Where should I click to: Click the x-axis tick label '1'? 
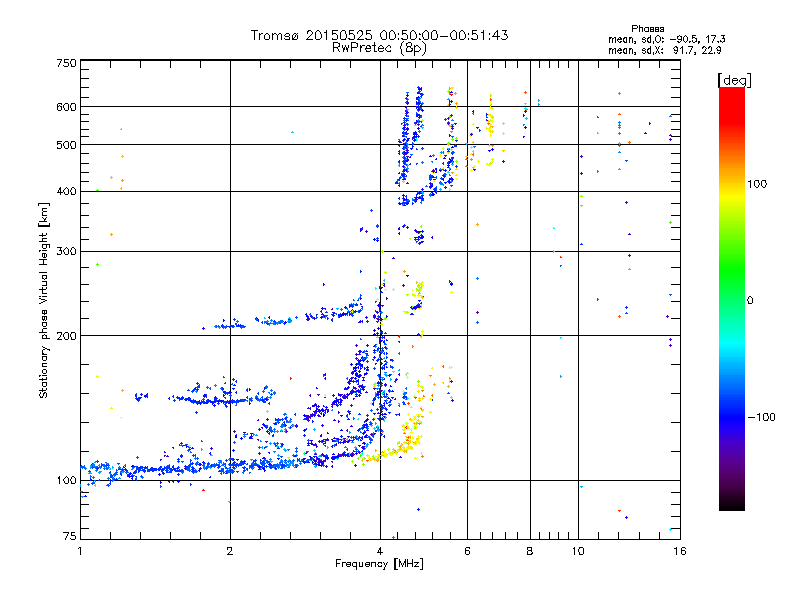click(x=80, y=551)
